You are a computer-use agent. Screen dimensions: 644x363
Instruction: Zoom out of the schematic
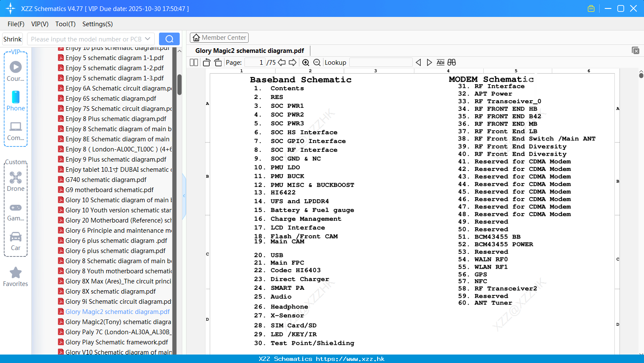317,63
